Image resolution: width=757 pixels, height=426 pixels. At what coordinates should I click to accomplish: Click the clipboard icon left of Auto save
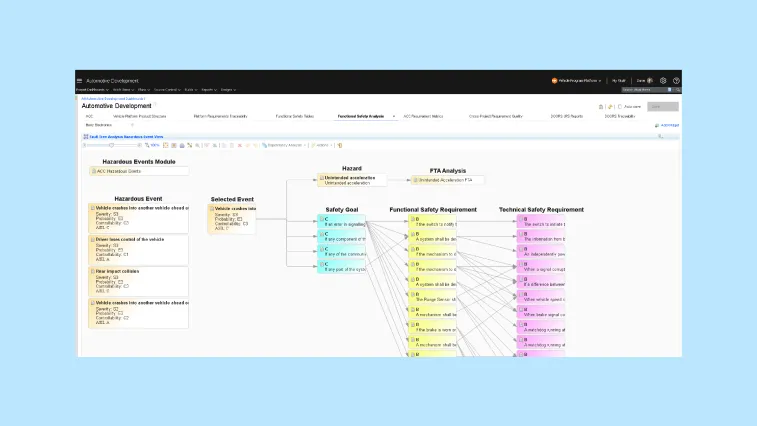click(x=601, y=107)
